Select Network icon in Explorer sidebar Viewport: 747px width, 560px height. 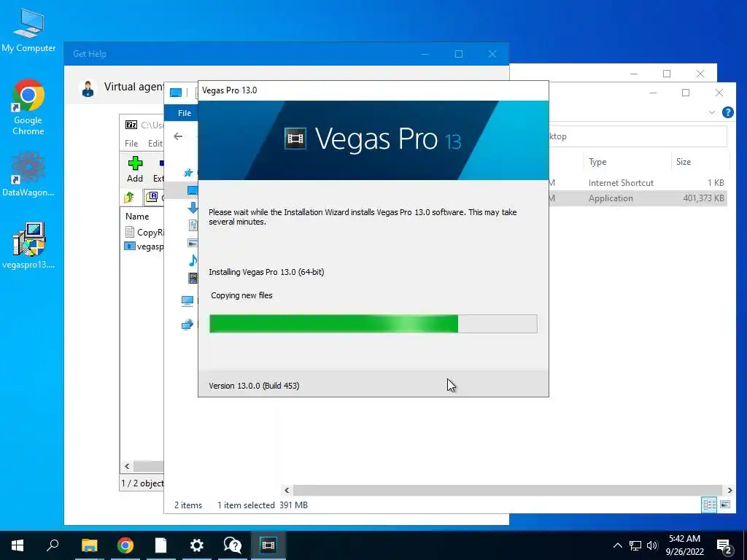tap(187, 324)
